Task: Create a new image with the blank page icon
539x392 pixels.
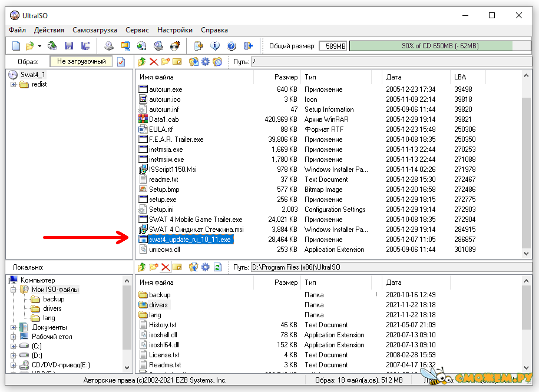Action: 16,46
